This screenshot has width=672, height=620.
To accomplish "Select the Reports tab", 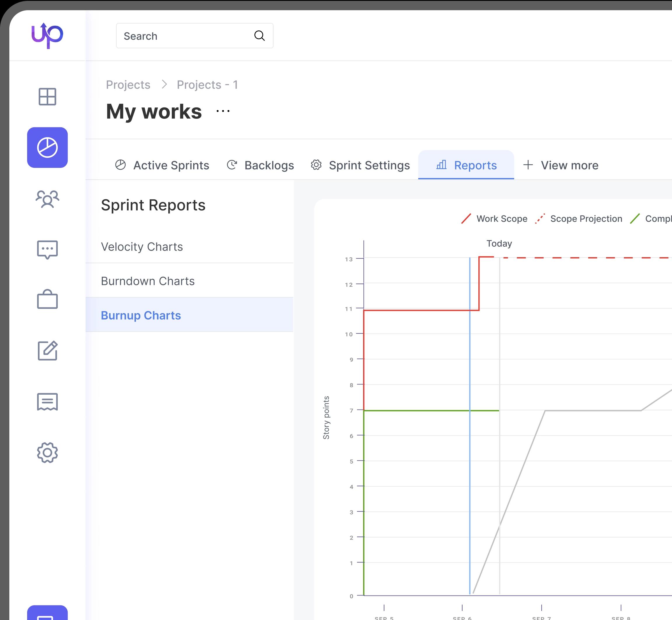I will tap(466, 165).
